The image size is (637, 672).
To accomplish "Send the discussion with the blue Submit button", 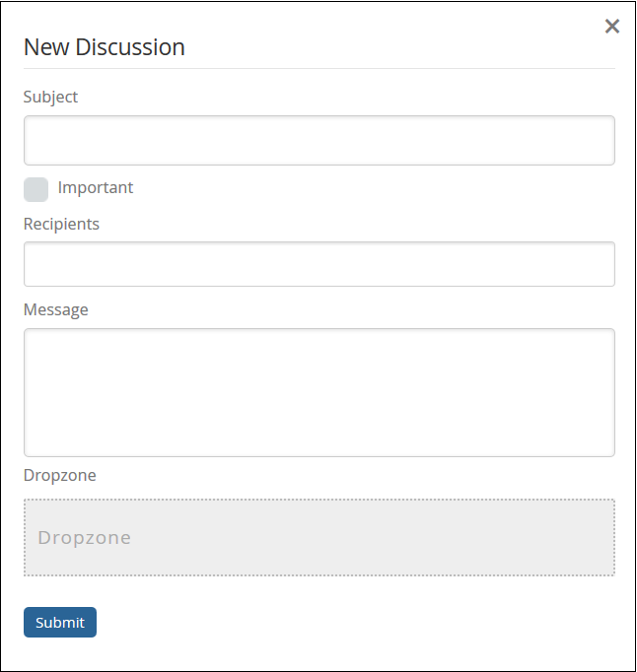I will click(60, 623).
